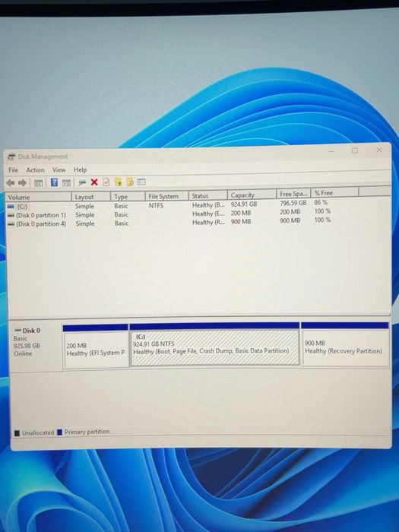
Task: Select the 200 MB EFI System partition block
Action: click(96, 346)
